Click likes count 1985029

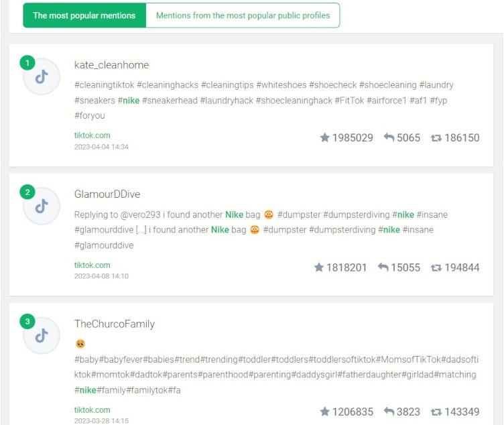coord(353,137)
